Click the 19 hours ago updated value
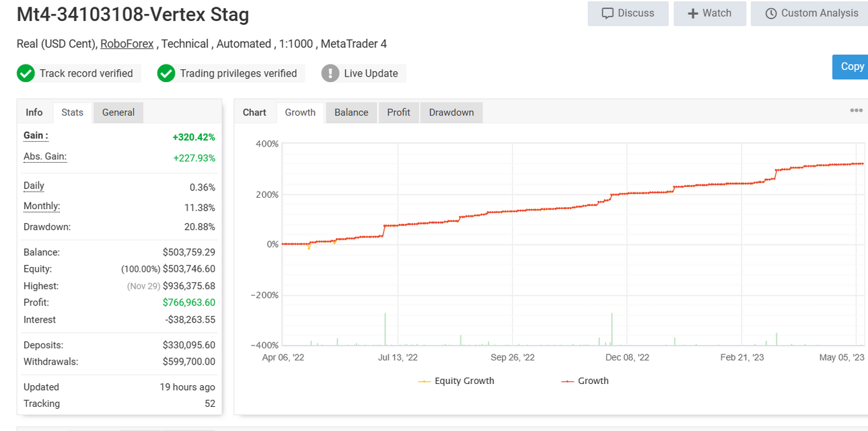 pos(188,387)
